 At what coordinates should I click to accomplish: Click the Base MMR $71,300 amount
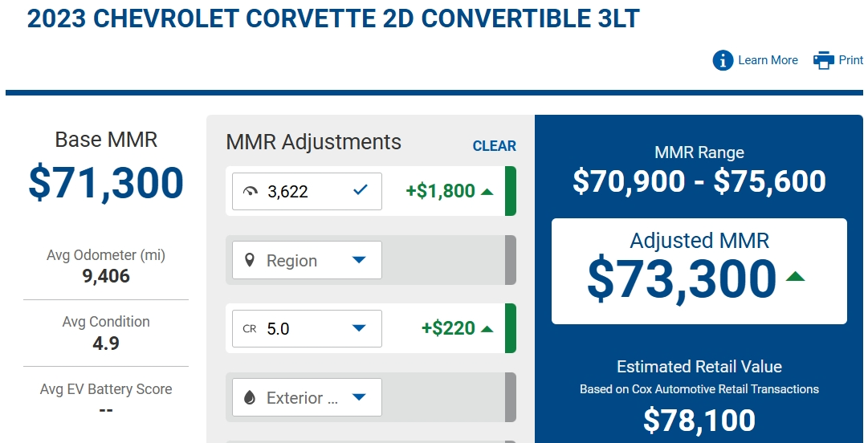pos(106,182)
